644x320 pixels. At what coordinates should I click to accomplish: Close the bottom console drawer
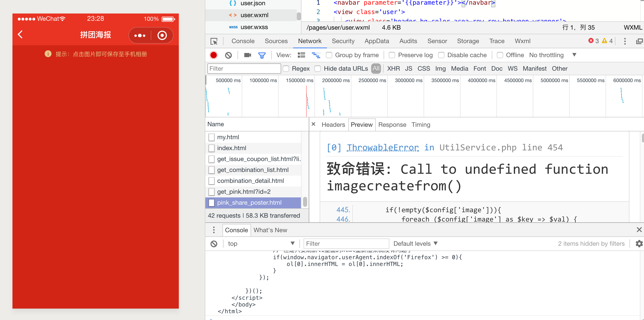point(639,230)
